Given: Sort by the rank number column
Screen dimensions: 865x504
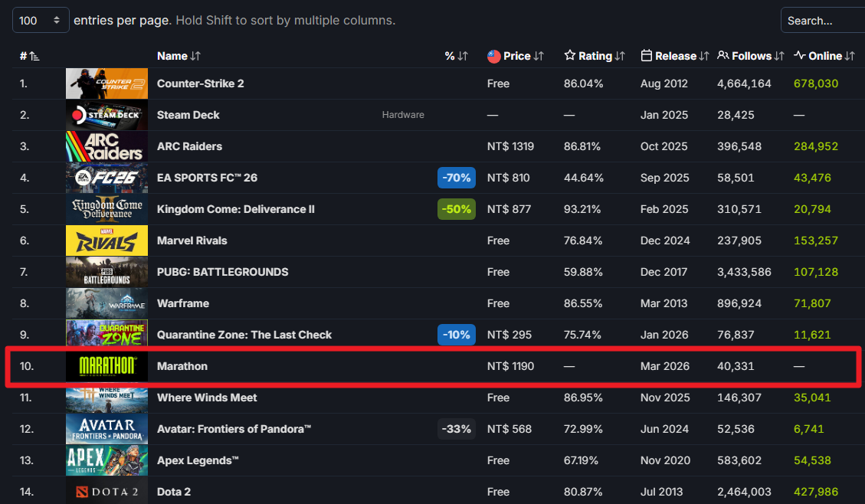Looking at the screenshot, I should (x=29, y=56).
